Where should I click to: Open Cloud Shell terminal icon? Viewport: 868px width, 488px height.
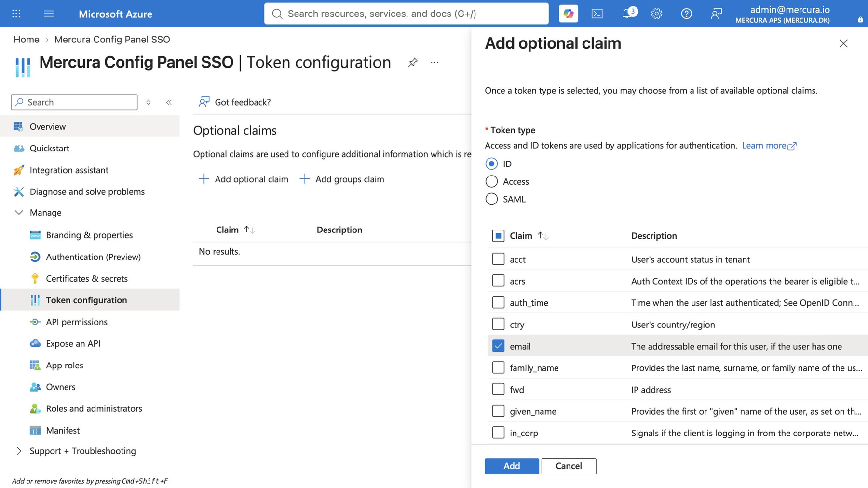(x=597, y=14)
